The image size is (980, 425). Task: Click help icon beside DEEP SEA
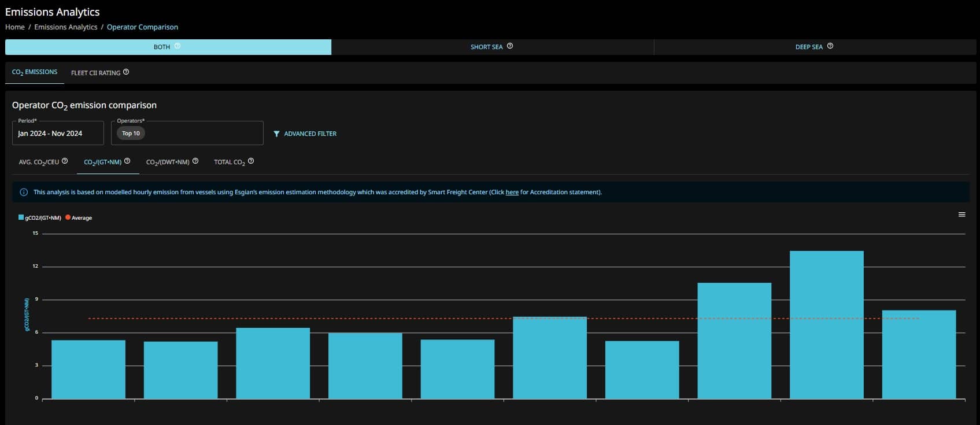(x=830, y=46)
